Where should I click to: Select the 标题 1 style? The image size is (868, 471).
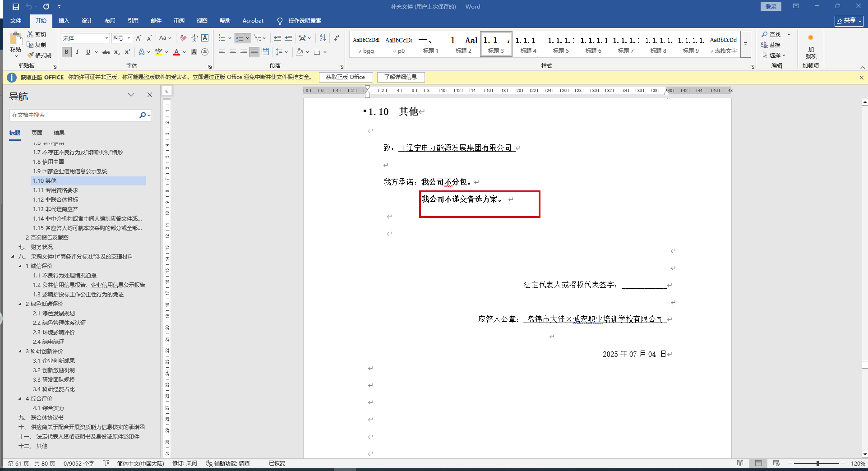[x=431, y=44]
